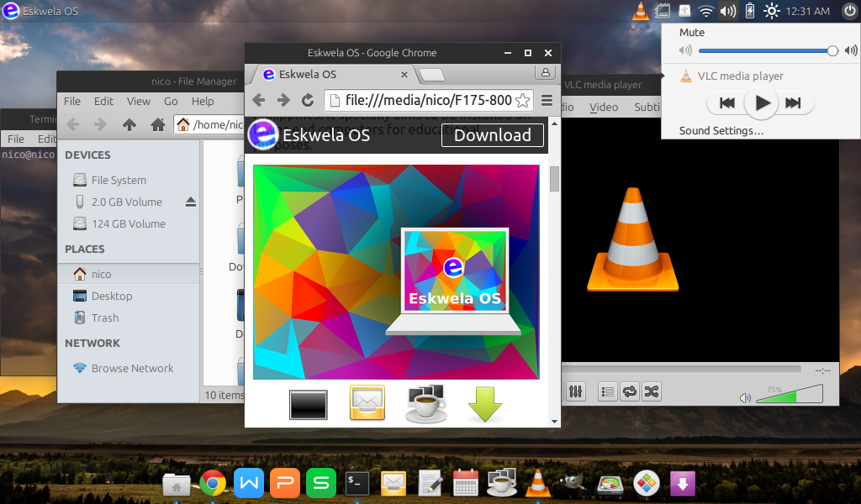Launch Google Chrome from dock
Image resolution: width=861 pixels, height=504 pixels.
(x=213, y=483)
